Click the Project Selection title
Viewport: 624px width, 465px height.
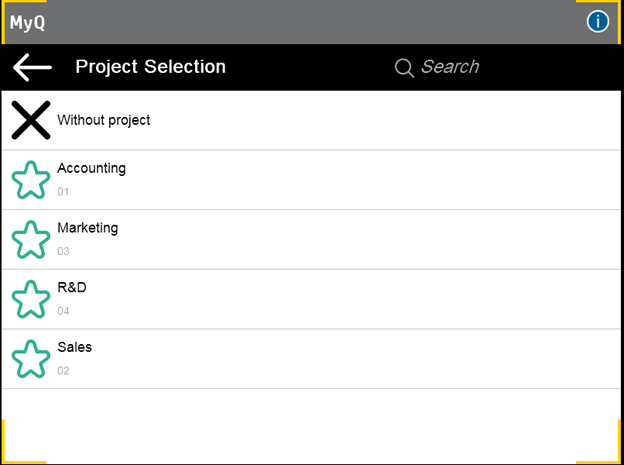[151, 67]
